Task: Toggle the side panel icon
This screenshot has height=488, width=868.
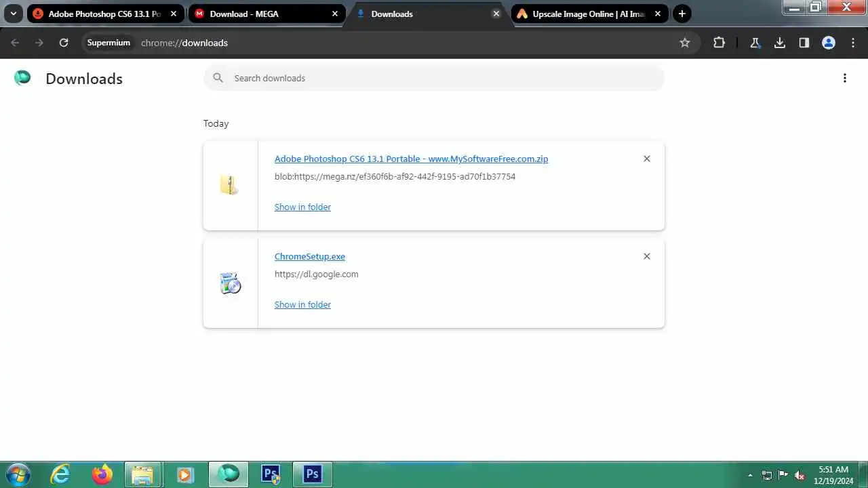Action: (x=804, y=43)
